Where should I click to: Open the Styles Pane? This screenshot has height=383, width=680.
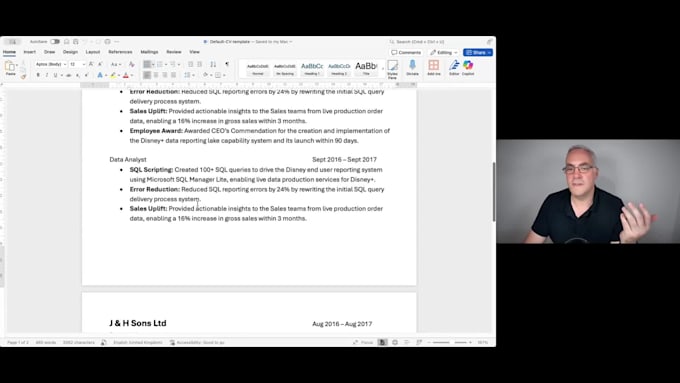tap(392, 69)
